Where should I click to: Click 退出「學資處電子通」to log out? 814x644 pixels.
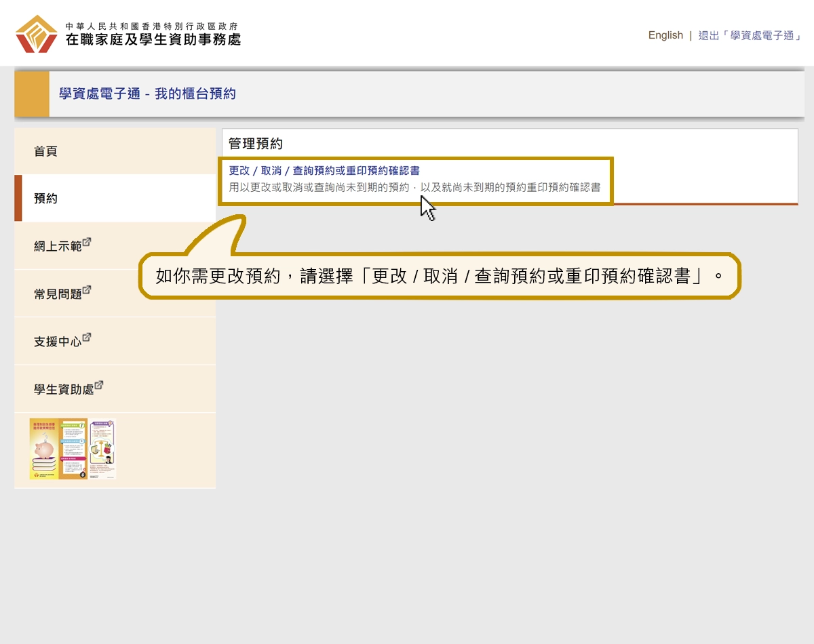tap(750, 35)
